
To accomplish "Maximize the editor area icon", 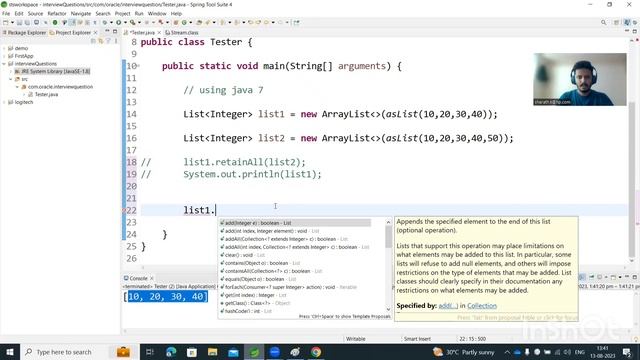I will [x=634, y=31].
